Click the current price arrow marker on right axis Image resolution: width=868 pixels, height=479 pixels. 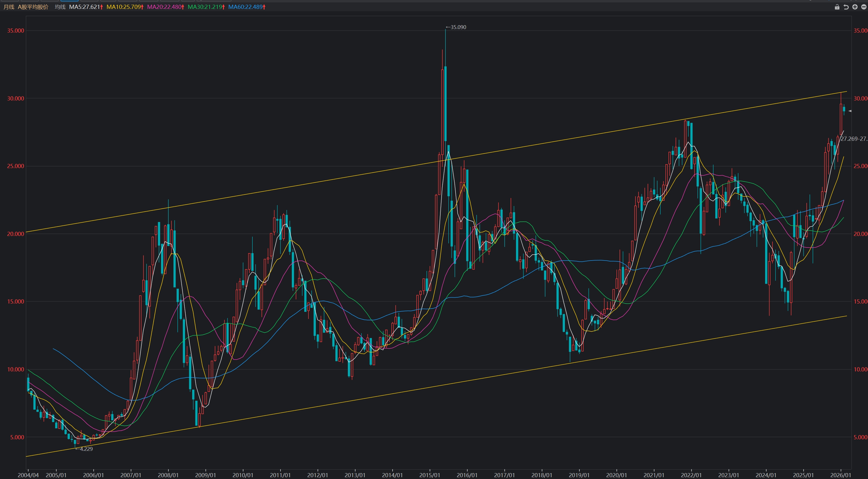pyautogui.click(x=850, y=111)
